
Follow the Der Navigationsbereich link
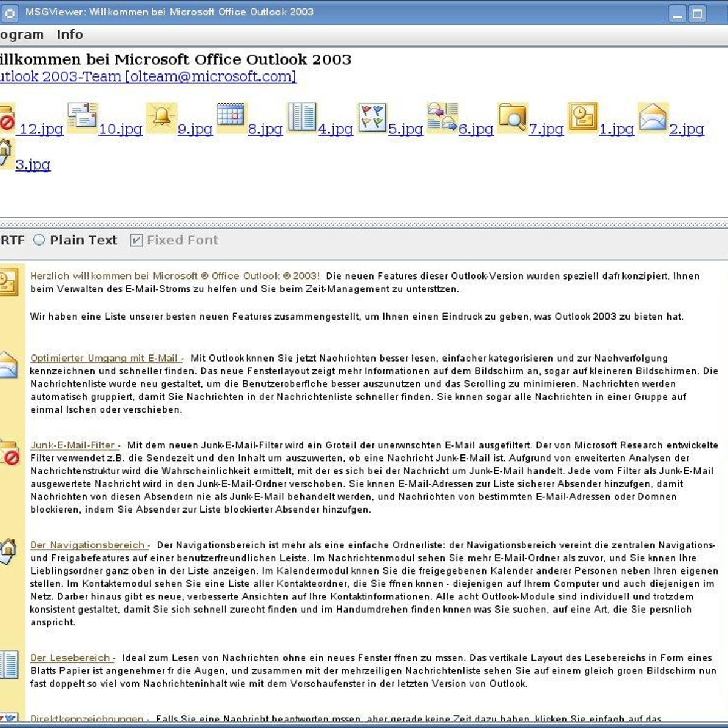point(90,545)
